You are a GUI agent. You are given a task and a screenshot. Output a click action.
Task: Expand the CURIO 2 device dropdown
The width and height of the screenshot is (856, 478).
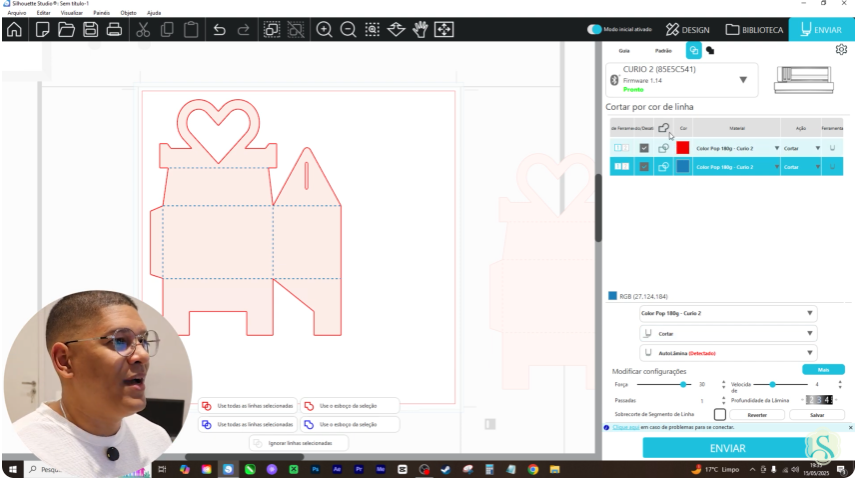tap(743, 80)
